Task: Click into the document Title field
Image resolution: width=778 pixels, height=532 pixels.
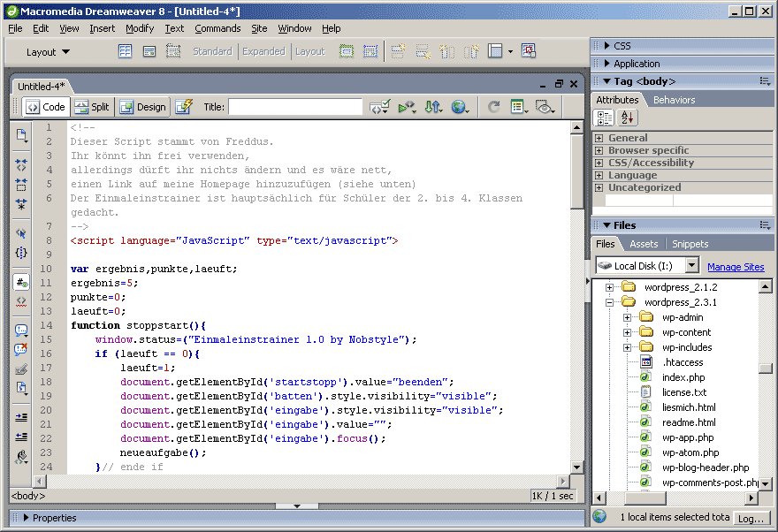Action: click(x=294, y=107)
